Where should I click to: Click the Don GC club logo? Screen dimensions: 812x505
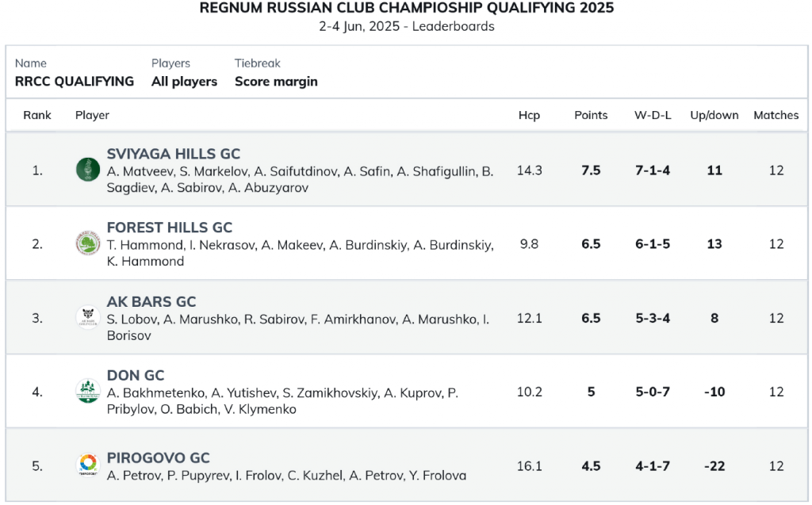(88, 391)
